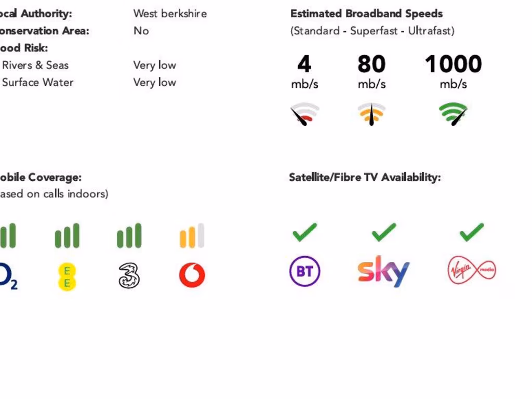
Task: Click the orange superfast wifi gauge icon
Action: [x=371, y=114]
